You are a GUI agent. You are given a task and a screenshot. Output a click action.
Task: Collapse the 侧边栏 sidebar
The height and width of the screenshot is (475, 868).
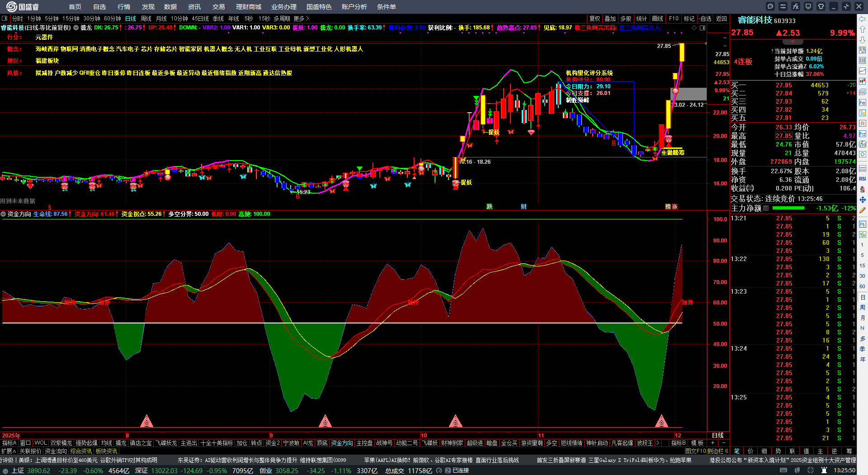718,451
